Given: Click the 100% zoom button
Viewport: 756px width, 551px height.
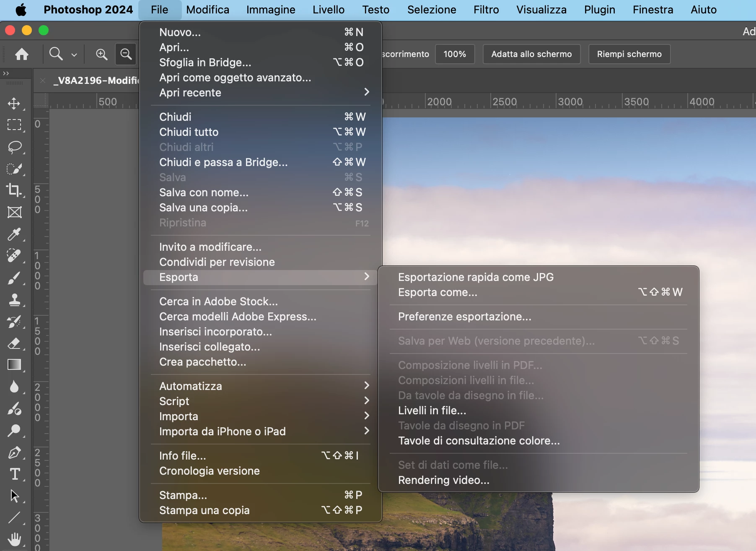Looking at the screenshot, I should [455, 54].
